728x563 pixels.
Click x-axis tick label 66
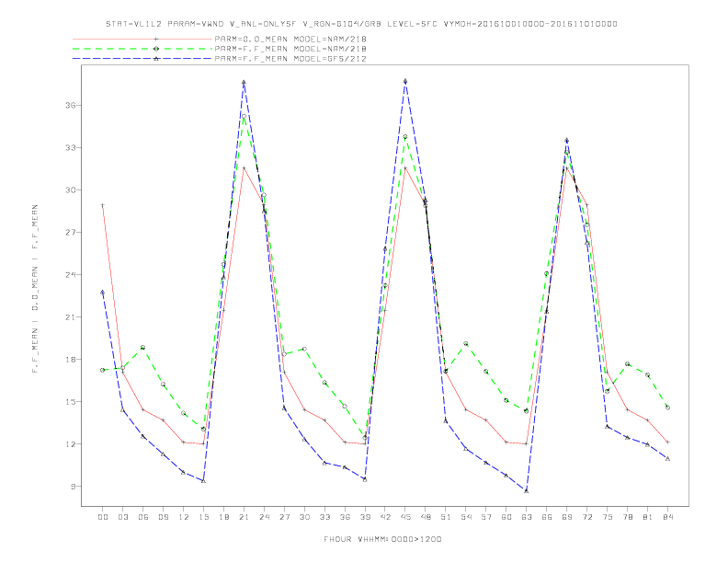point(547,517)
